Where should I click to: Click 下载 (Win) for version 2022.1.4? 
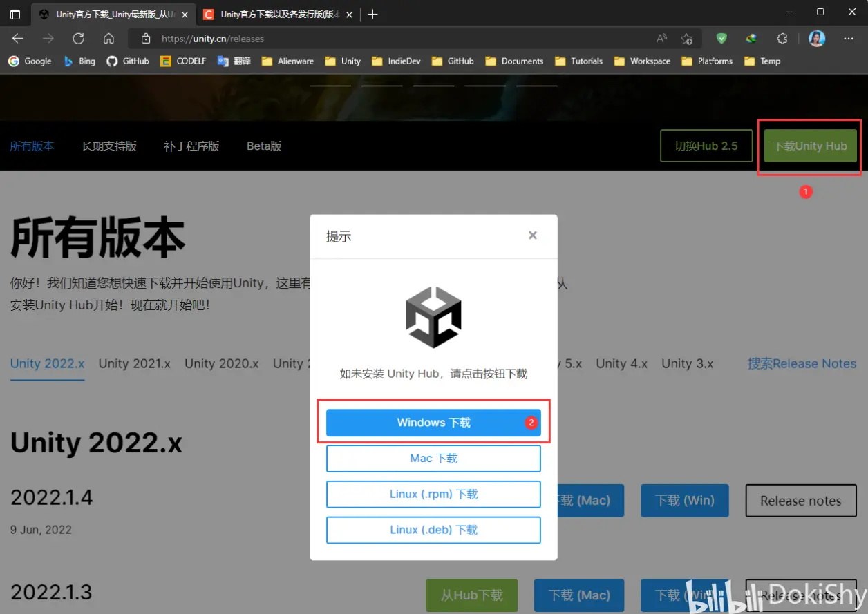pos(685,501)
